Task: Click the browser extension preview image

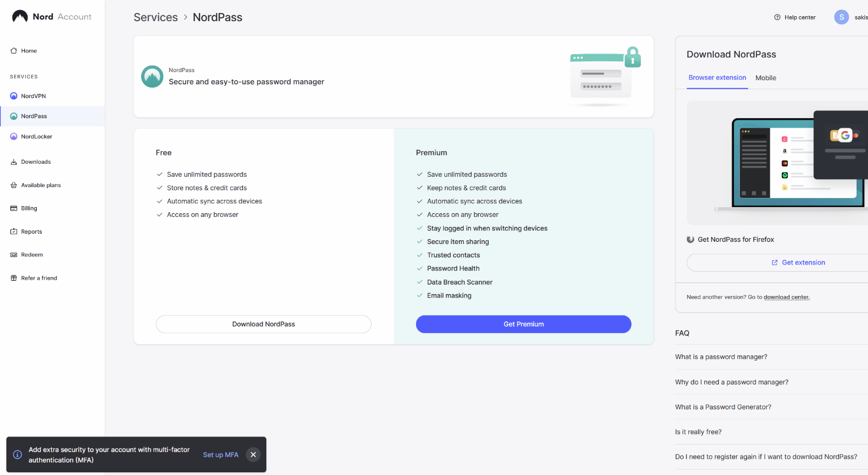Action: click(x=777, y=163)
